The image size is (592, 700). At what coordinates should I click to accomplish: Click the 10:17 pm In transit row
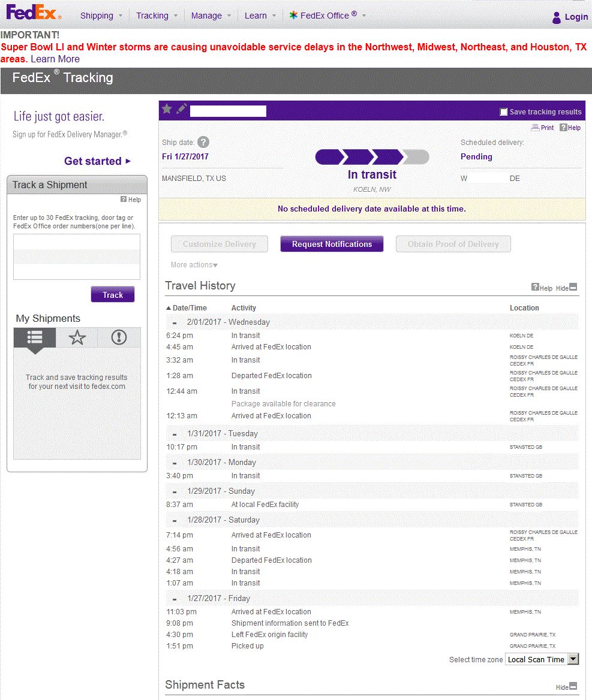tap(372, 447)
